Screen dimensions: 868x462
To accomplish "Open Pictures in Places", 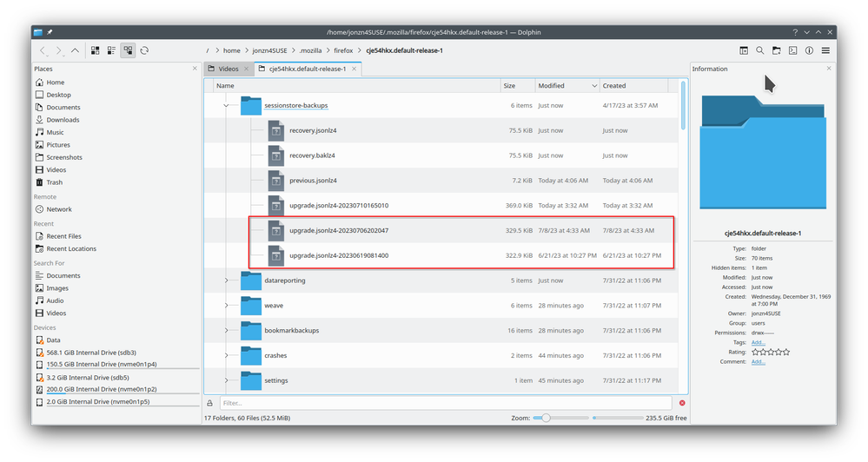I will [58, 145].
